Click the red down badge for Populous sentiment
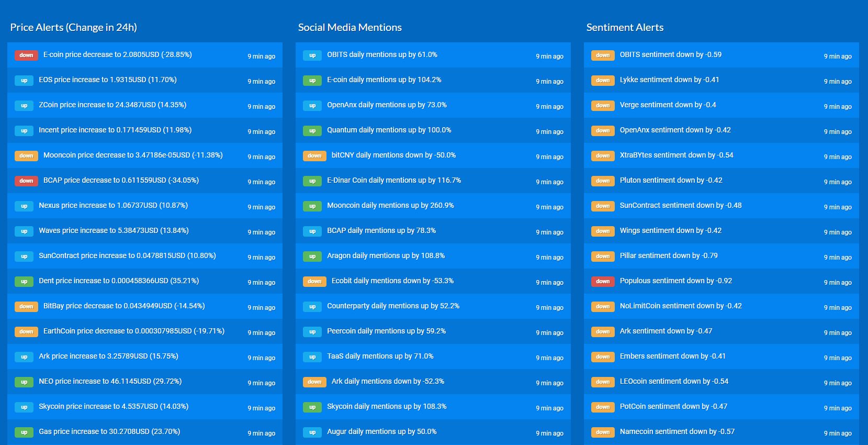The width and height of the screenshot is (868, 445). (x=603, y=281)
